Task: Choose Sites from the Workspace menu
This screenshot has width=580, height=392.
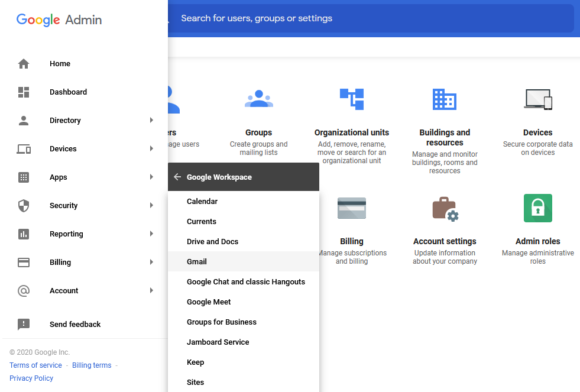Action: [244, 383]
